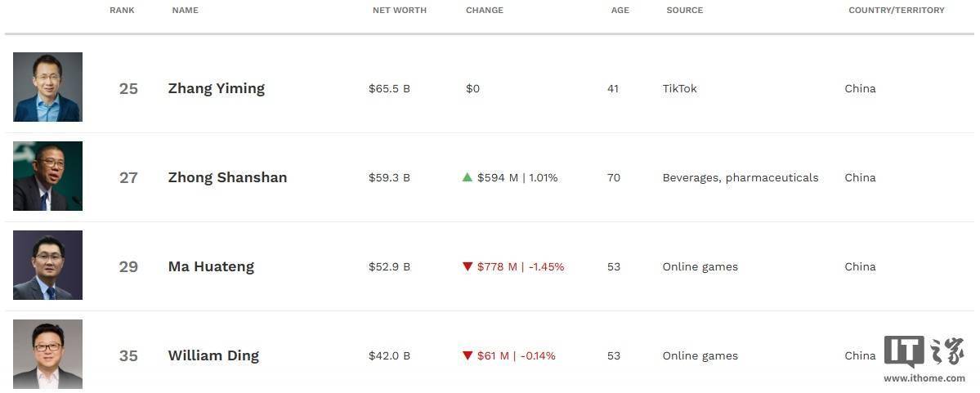Open Ma Huateng's profile photo

pos(47,265)
